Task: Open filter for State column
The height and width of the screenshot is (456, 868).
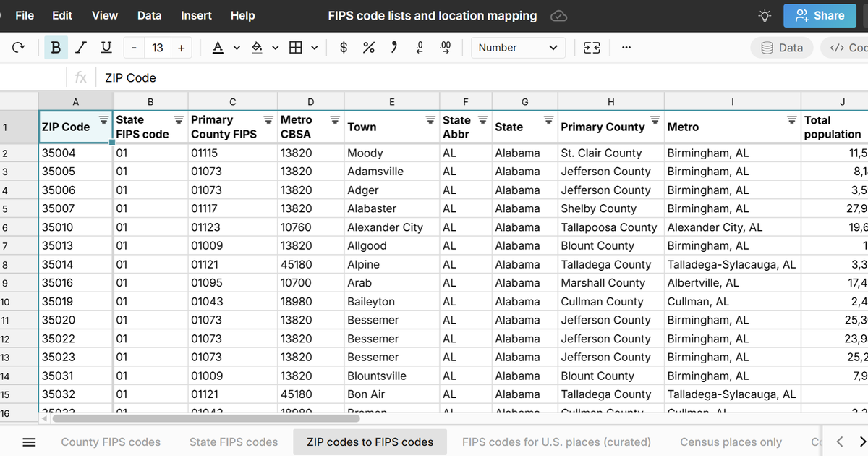Action: tap(549, 119)
